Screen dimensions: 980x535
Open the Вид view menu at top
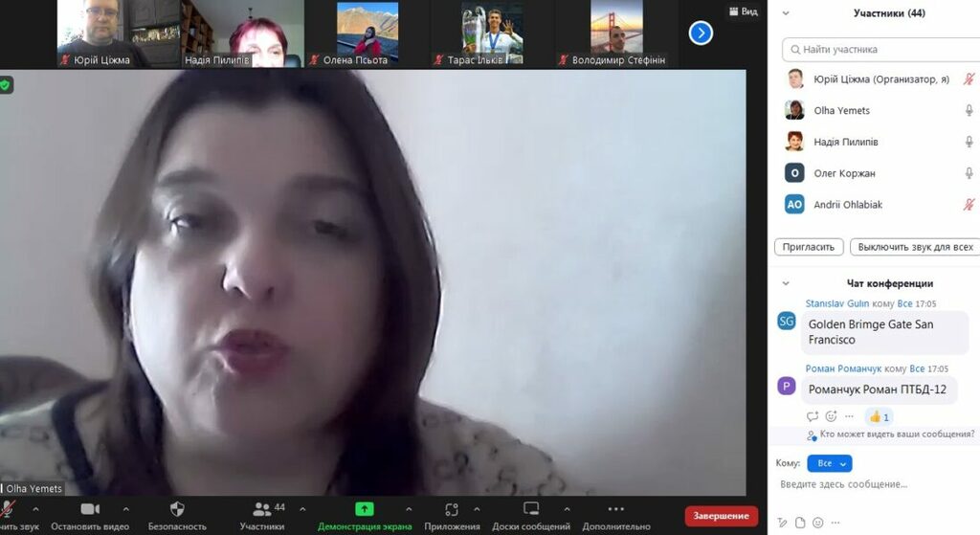pyautogui.click(x=743, y=11)
